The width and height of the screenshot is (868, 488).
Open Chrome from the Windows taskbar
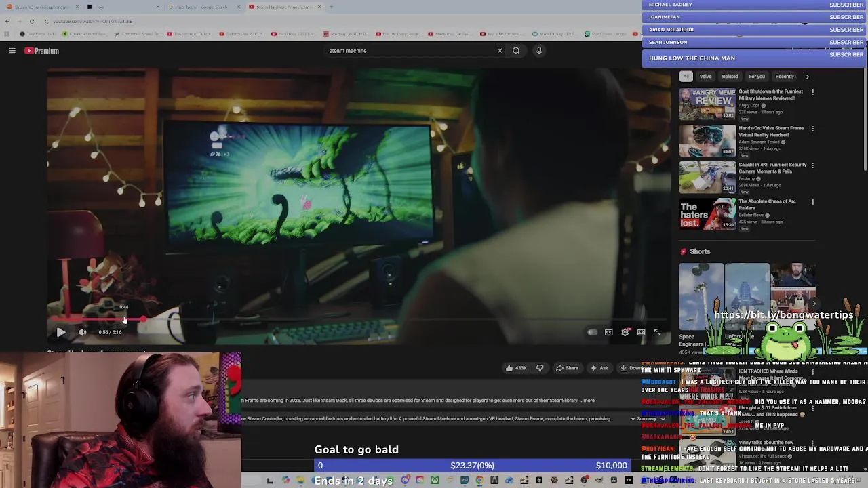(479, 480)
